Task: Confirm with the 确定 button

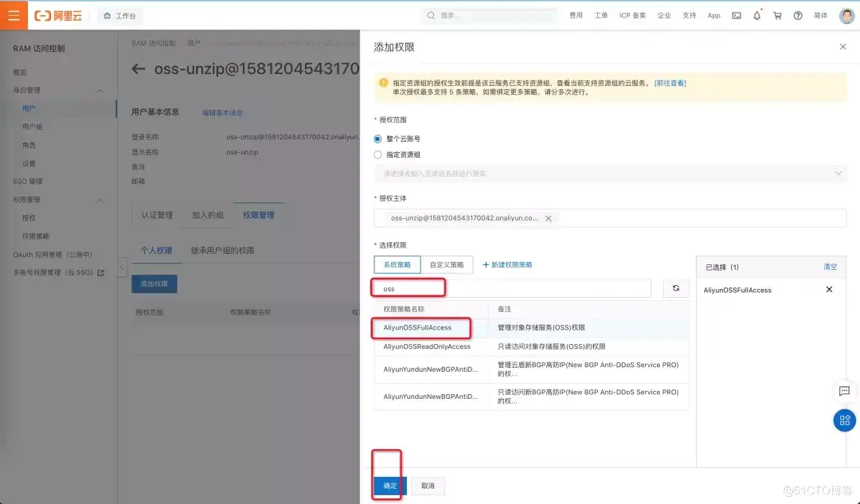Action: 390,486
